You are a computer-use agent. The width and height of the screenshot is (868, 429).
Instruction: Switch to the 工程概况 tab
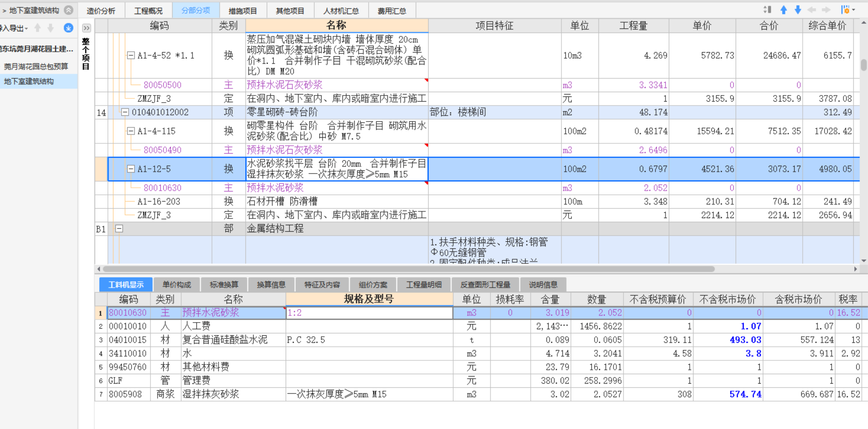(x=148, y=10)
